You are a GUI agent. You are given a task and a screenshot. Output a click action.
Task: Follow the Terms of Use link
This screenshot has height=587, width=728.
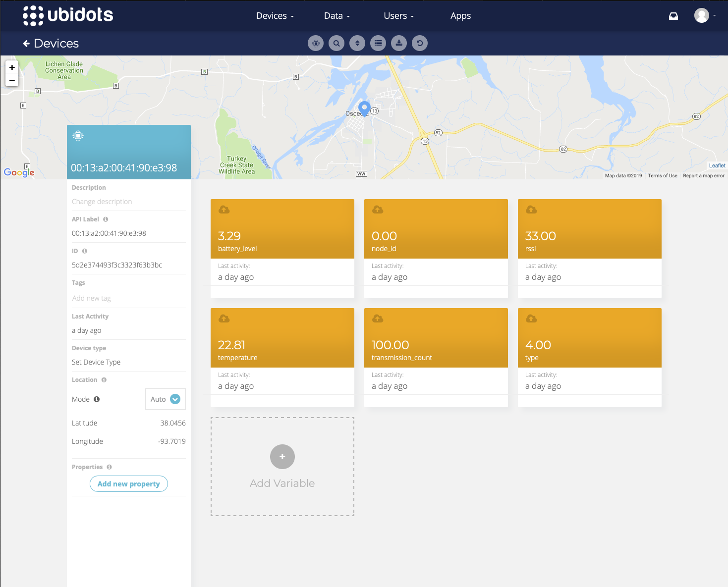[x=662, y=175]
